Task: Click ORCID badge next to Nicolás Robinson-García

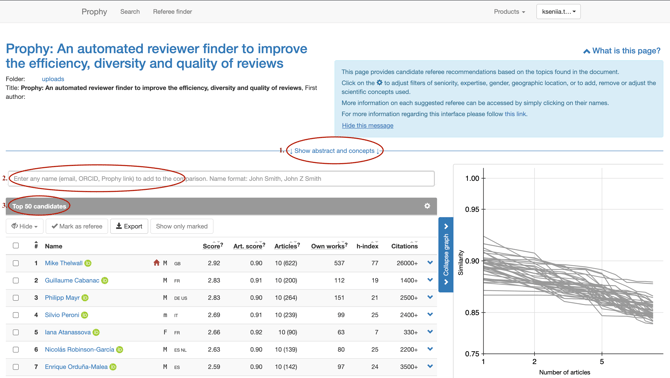Action: click(x=120, y=349)
